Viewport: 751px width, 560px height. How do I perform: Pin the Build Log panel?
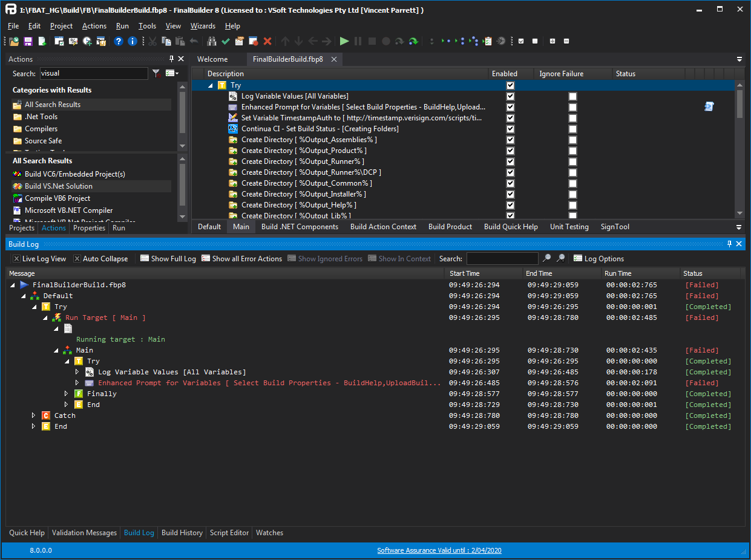[x=730, y=244]
